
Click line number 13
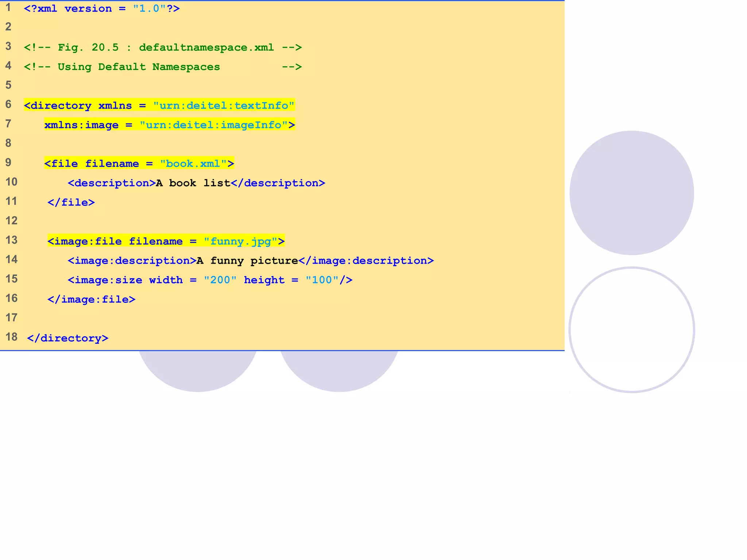(11, 240)
